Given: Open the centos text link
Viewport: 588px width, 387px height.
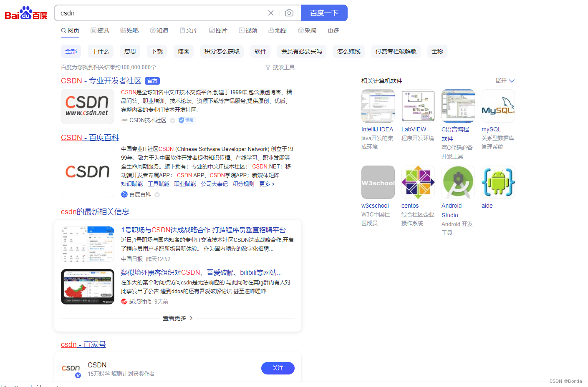Looking at the screenshot, I should point(410,206).
